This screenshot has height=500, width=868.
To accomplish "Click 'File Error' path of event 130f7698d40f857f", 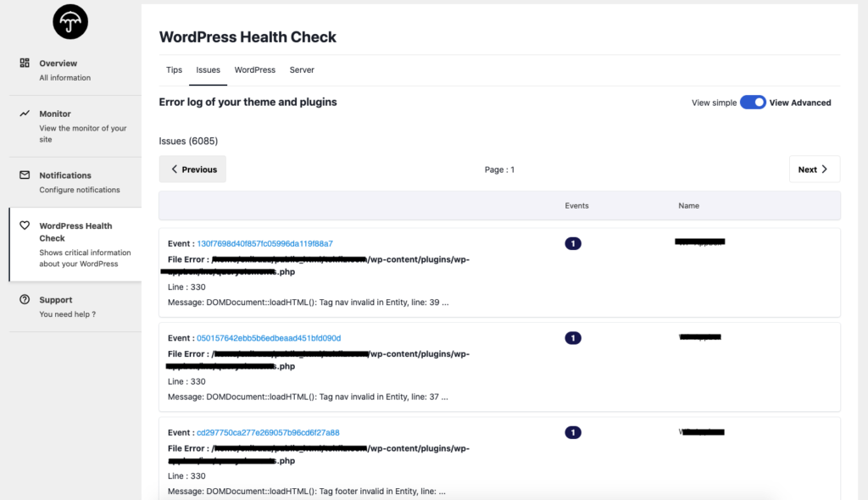I will [x=315, y=265].
